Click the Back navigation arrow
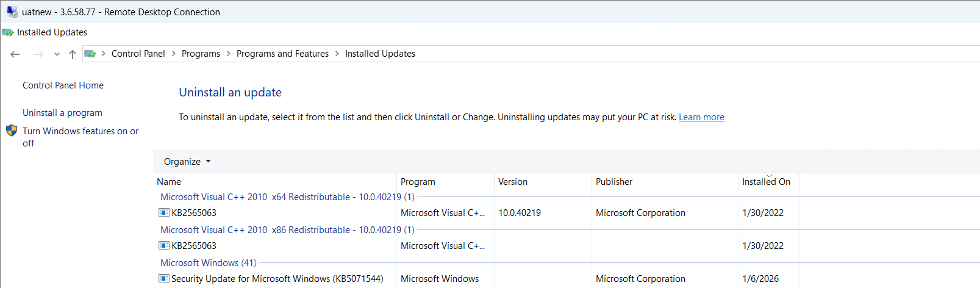 click(15, 54)
